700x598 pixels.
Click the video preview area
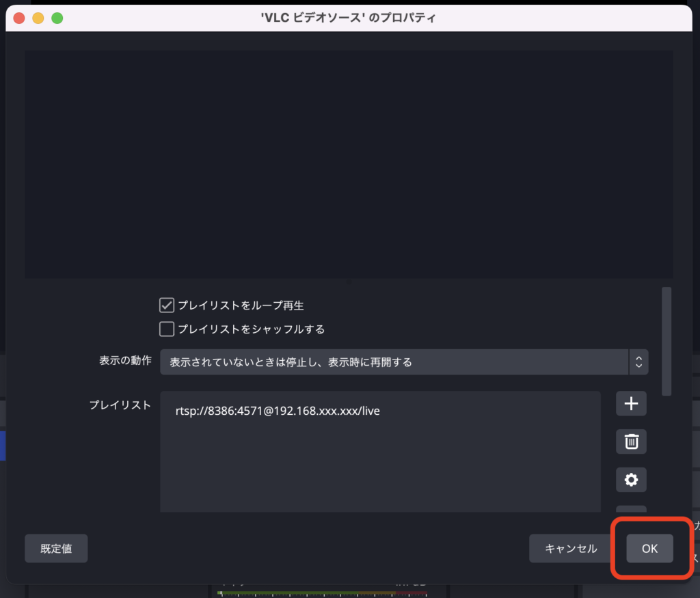tap(349, 164)
